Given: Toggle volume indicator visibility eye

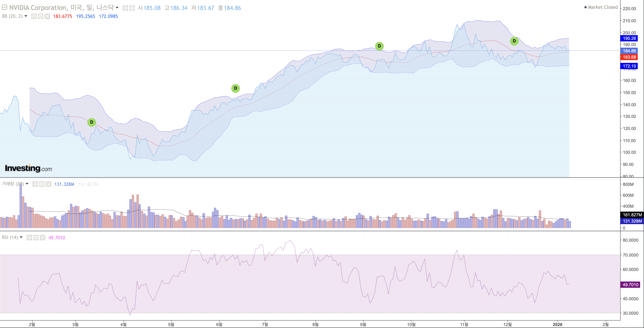Looking at the screenshot, I should point(35,184).
